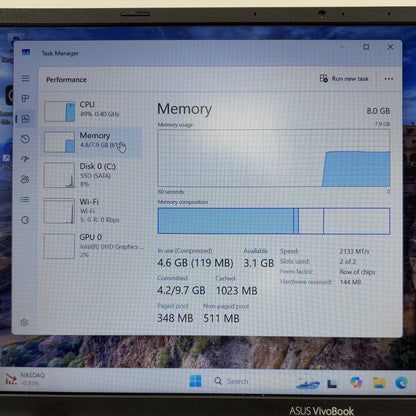Viewport: 416px width, 416px height.
Task: Select the Wi-Fi performance item
Action: (x=92, y=211)
